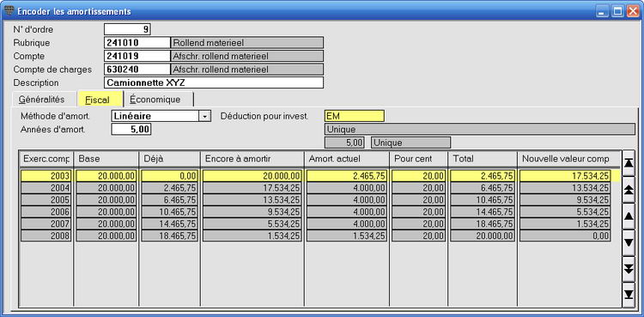Click the Années d'amort. field
644x317 pixels.
131,129
